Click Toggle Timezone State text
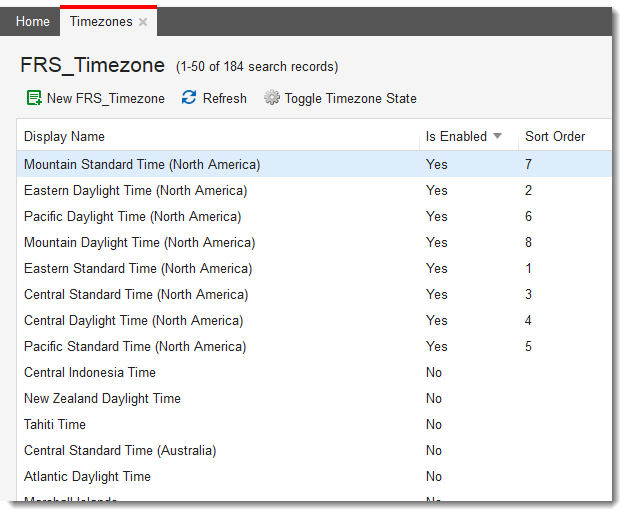 pos(351,98)
